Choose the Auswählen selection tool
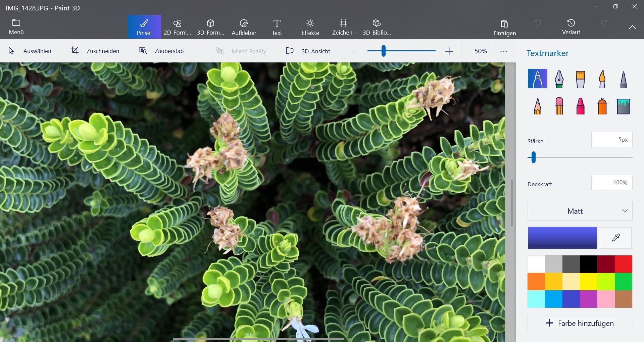 coord(30,51)
